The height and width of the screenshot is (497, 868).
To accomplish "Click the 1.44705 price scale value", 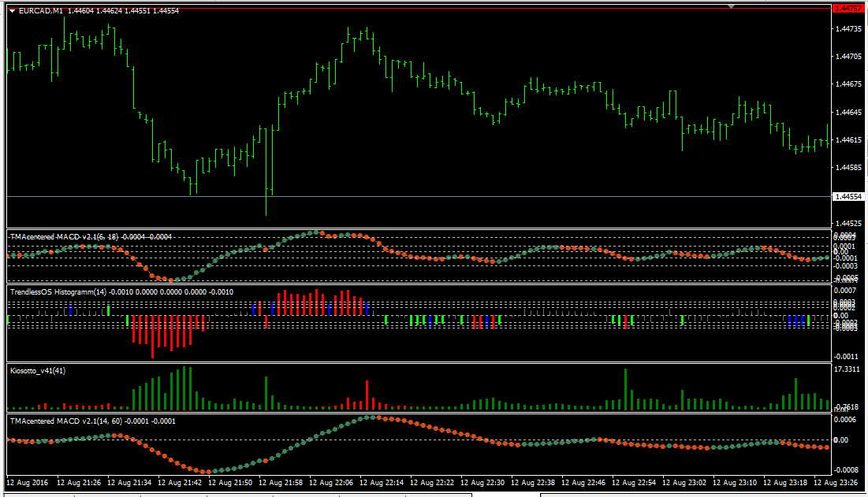I will tap(848, 57).
